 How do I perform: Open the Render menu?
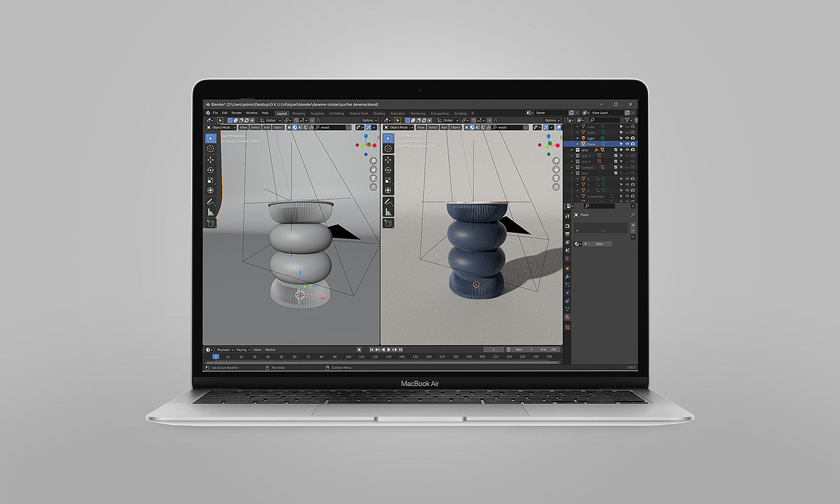tap(236, 113)
